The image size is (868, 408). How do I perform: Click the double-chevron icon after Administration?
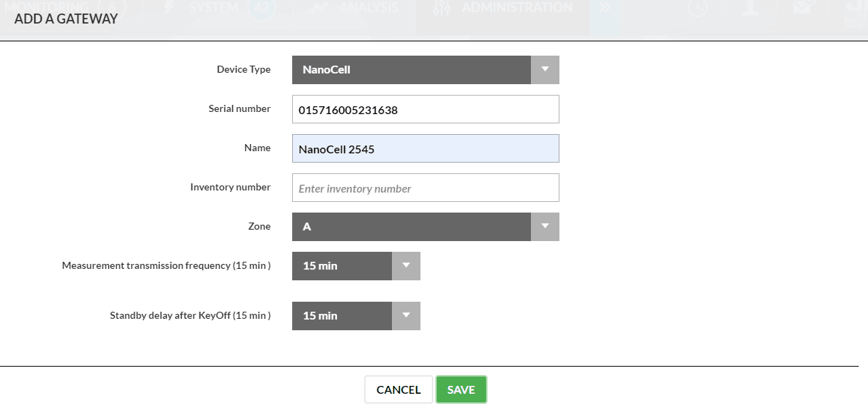tap(605, 8)
